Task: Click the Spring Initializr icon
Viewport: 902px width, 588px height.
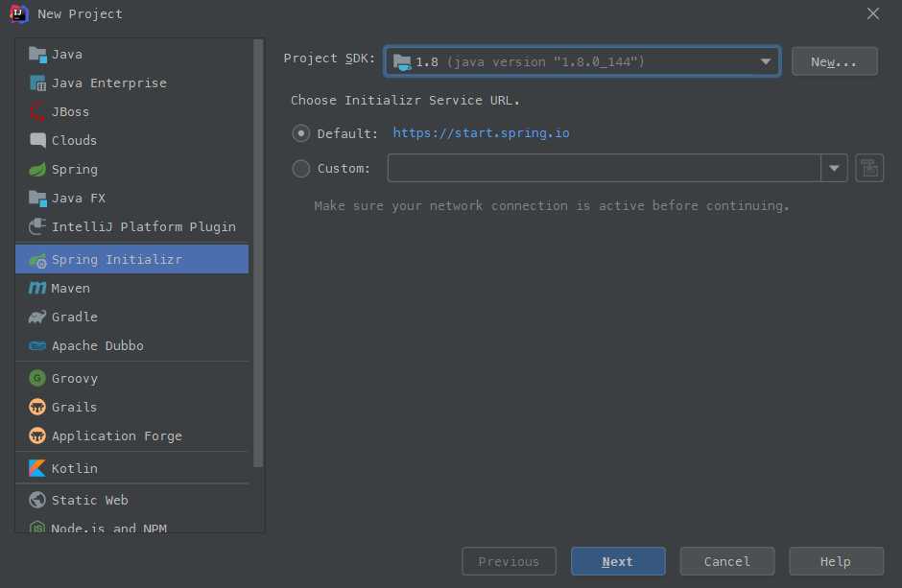Action: pyautogui.click(x=37, y=260)
